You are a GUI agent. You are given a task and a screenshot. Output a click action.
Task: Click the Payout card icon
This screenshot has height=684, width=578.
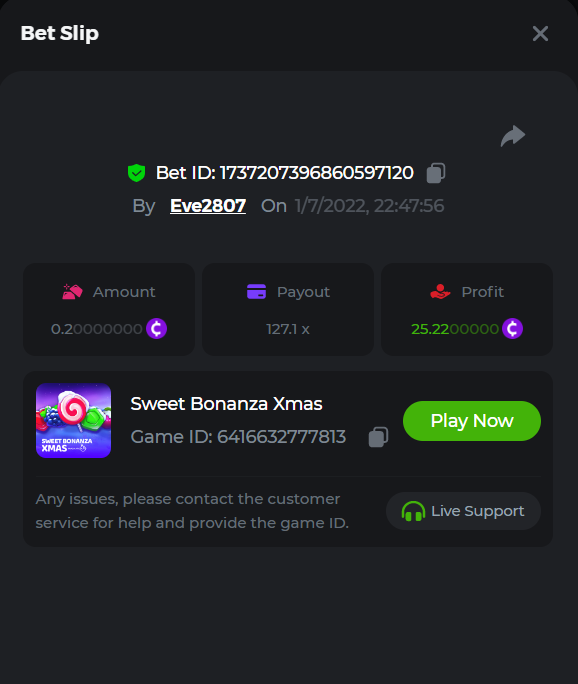click(x=257, y=291)
